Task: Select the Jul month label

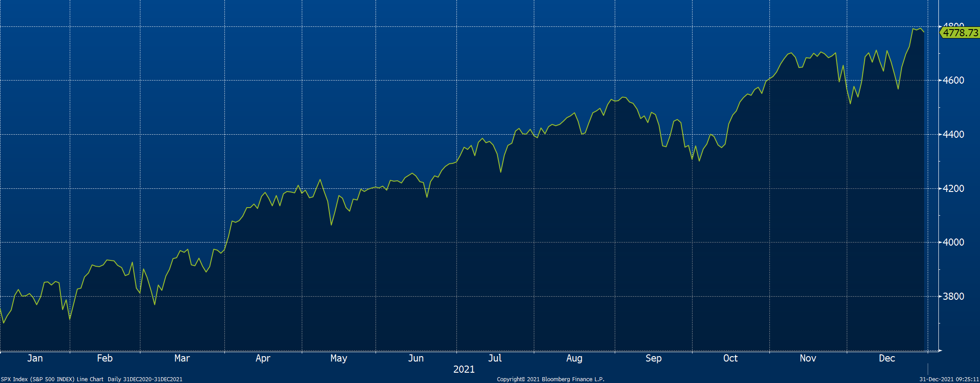Action: tap(495, 358)
